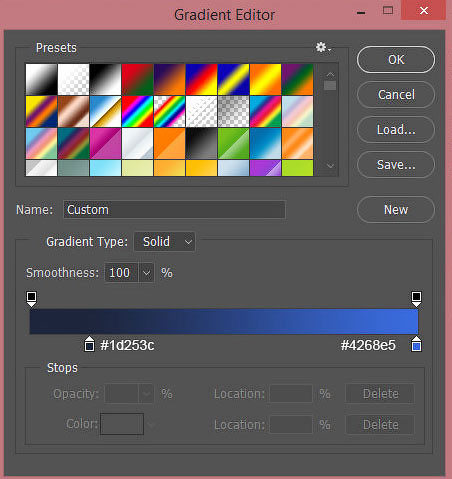Select the black to white gradient preset
452x479 pixels.
[x=105, y=79]
